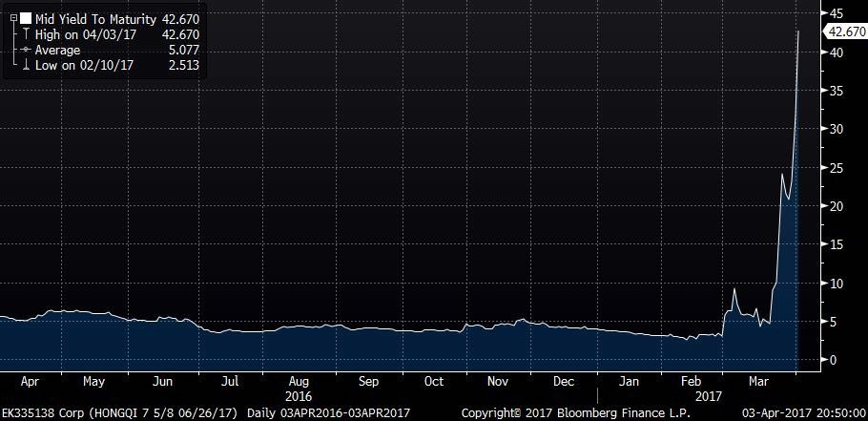Image resolution: width=868 pixels, height=421 pixels.
Task: Click the Mar label on the time axis
Action: click(x=759, y=382)
